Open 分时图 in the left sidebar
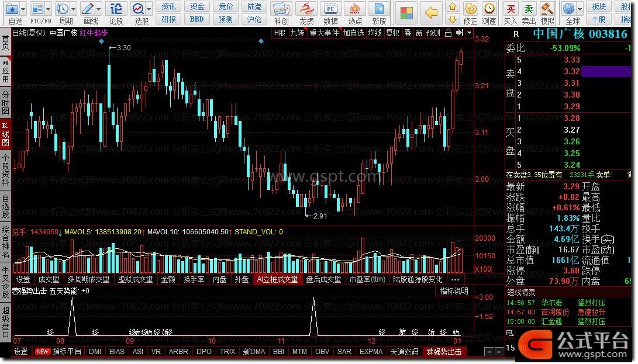The height and width of the screenshot is (364, 638). click(6, 102)
